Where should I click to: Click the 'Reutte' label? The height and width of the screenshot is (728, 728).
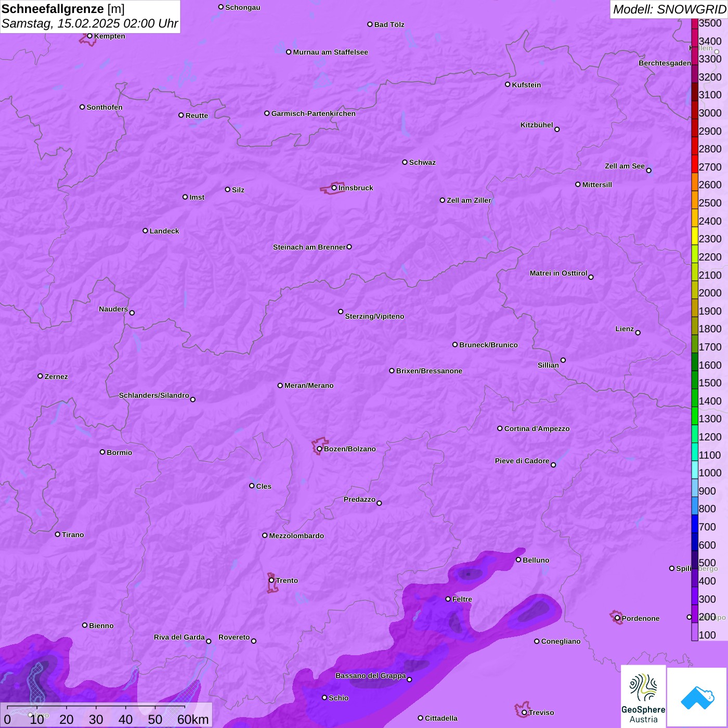click(x=197, y=115)
